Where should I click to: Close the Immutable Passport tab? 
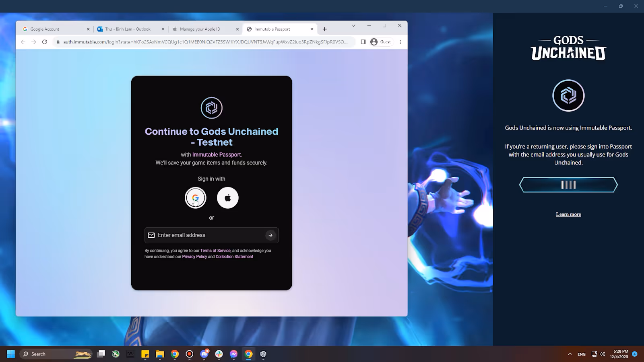point(312,29)
